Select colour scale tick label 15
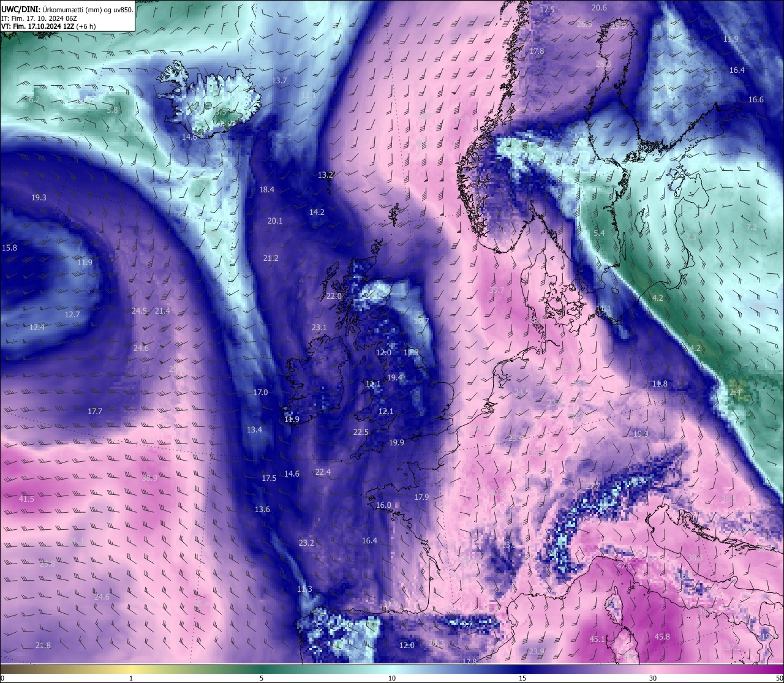Screen dimensions: 784x683 (522, 678)
